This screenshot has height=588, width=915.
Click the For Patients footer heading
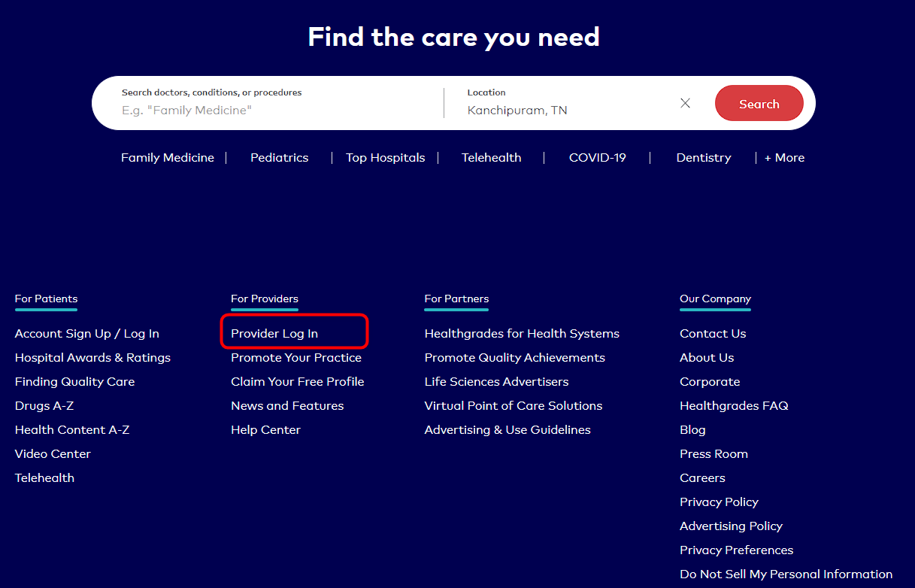46,299
